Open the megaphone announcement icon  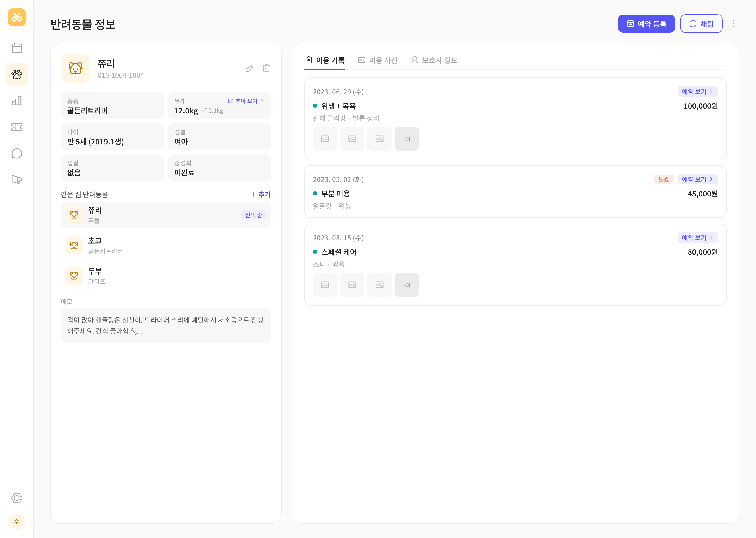coord(17,180)
